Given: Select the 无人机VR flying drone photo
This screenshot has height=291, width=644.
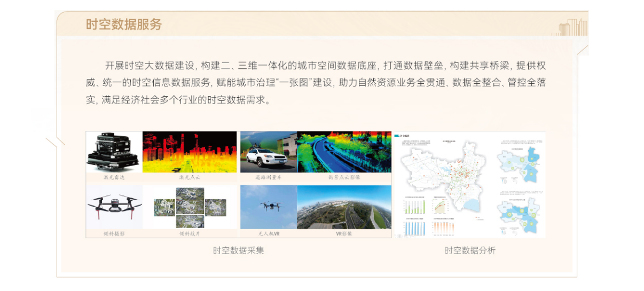Looking at the screenshot, I should (268, 207).
